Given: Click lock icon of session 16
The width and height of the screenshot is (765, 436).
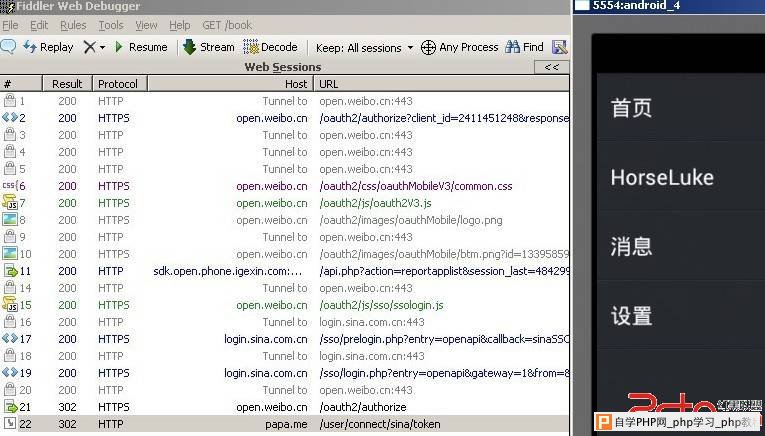Looking at the screenshot, I should pos(9,322).
